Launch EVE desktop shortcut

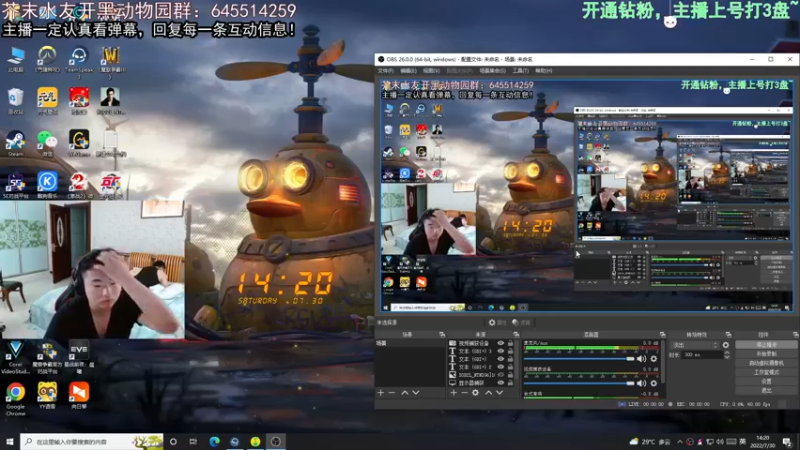point(79,357)
